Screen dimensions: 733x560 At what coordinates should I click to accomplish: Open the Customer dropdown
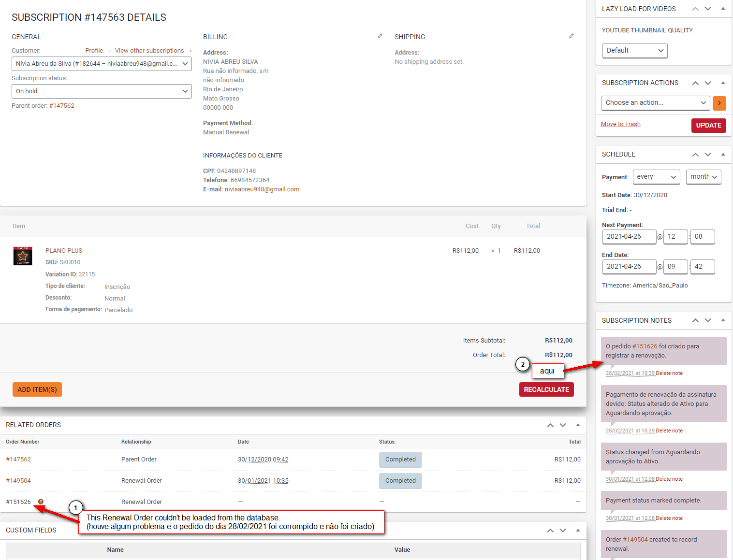[102, 64]
